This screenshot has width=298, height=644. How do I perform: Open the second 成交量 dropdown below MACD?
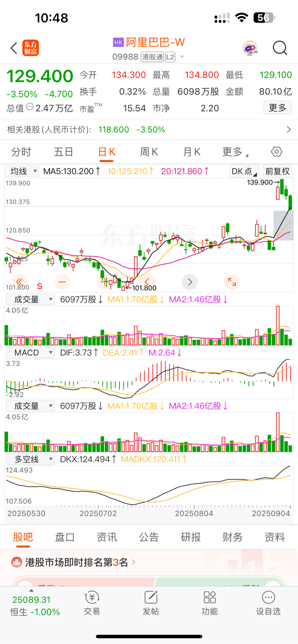point(30,406)
